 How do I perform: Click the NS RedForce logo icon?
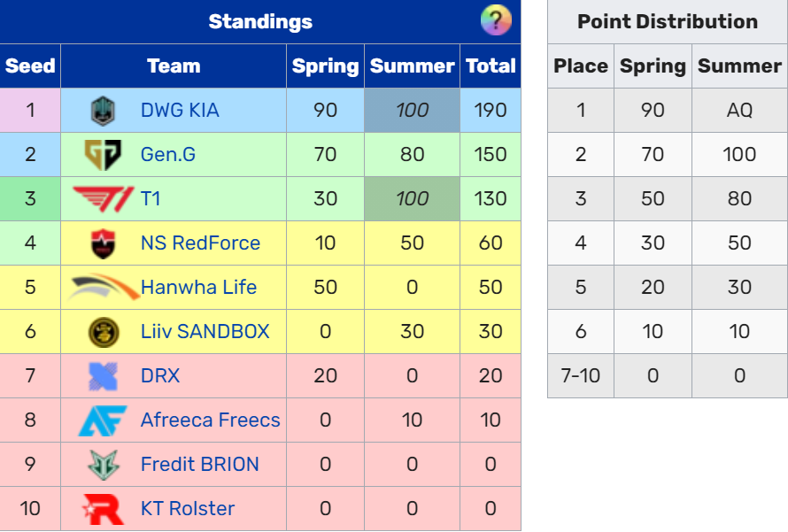click(x=103, y=243)
